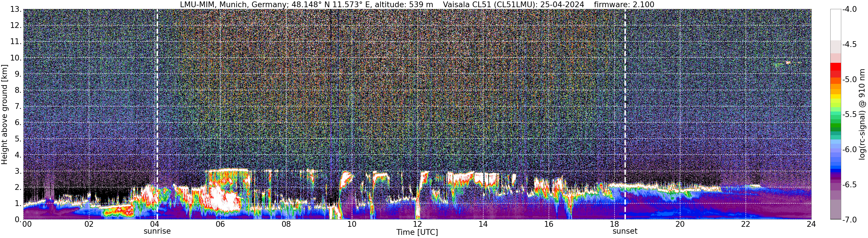Click the time axis tick label '10'

(352, 224)
